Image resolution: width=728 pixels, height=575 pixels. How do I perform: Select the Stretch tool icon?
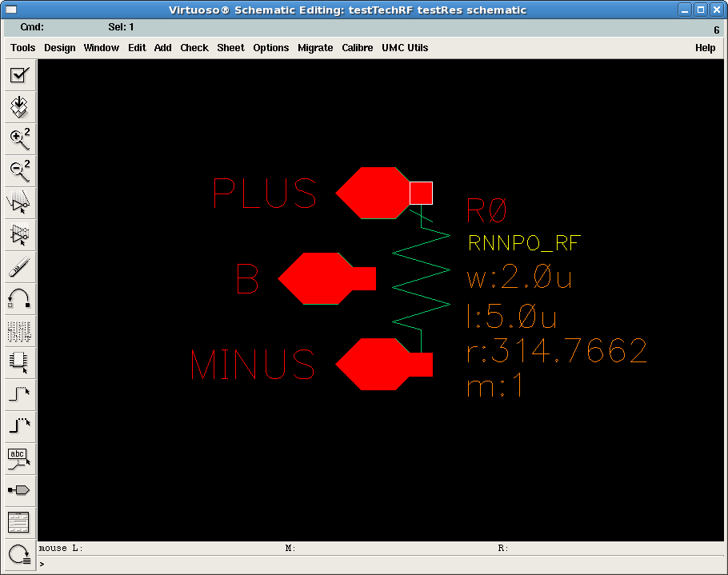click(19, 203)
